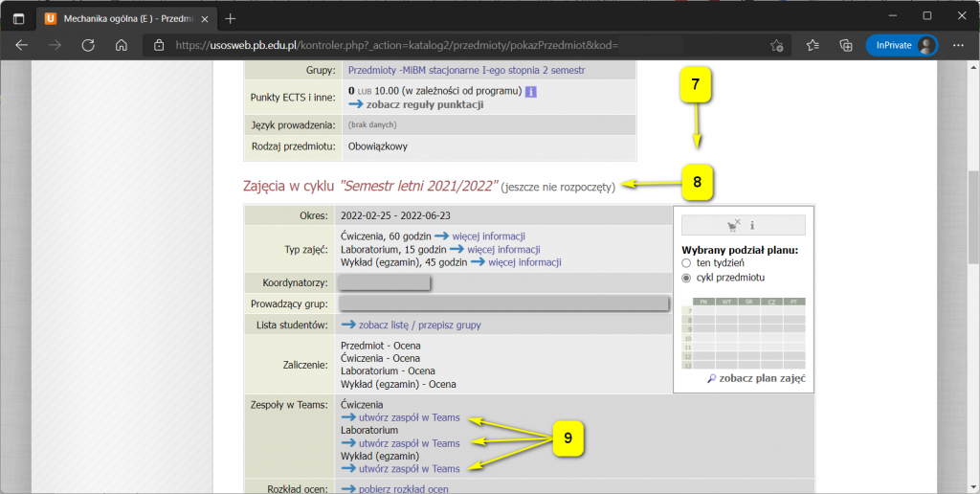Open browser Settings and more menu
Screen dimensions: 980x494
click(x=958, y=45)
